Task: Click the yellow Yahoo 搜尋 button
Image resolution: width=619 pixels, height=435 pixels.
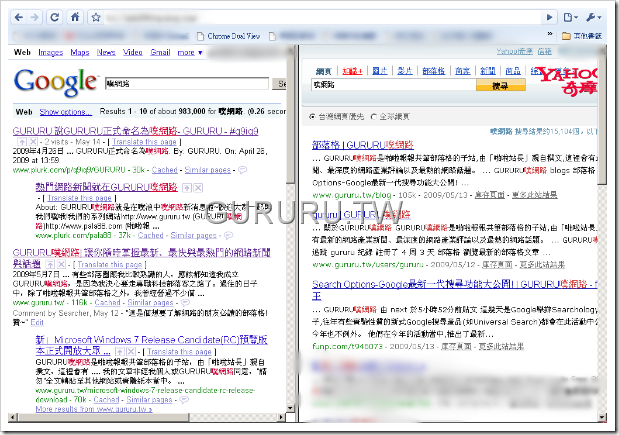Action: pos(501,85)
